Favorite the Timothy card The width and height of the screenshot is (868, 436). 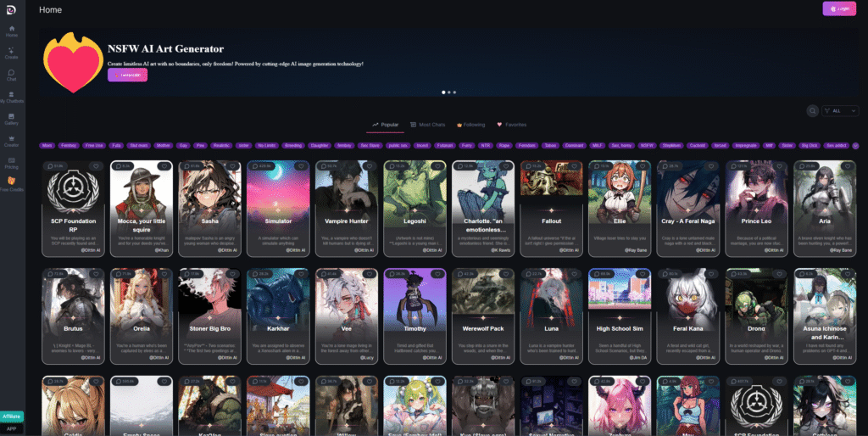437,274
